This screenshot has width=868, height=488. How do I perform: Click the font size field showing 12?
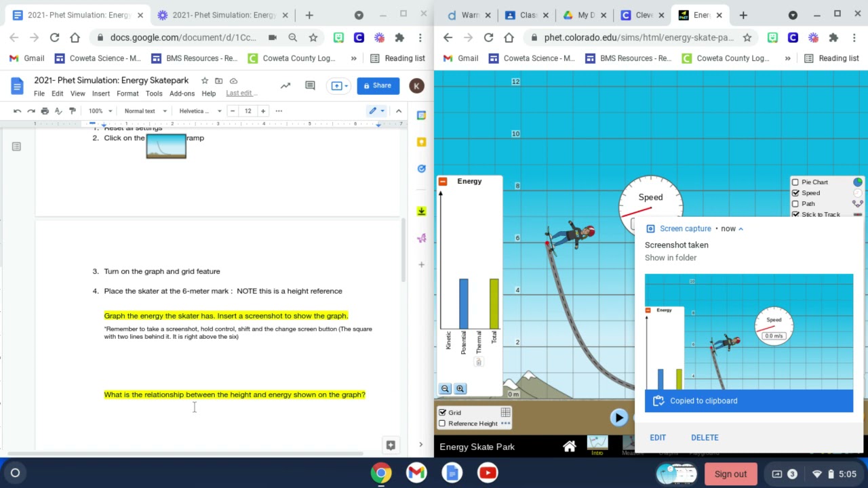pos(248,110)
